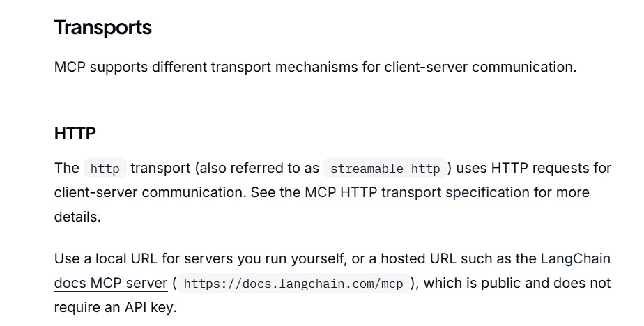This screenshot has width=644, height=326.
Task: Click the HTTP subsection heading
Action: pos(75,134)
